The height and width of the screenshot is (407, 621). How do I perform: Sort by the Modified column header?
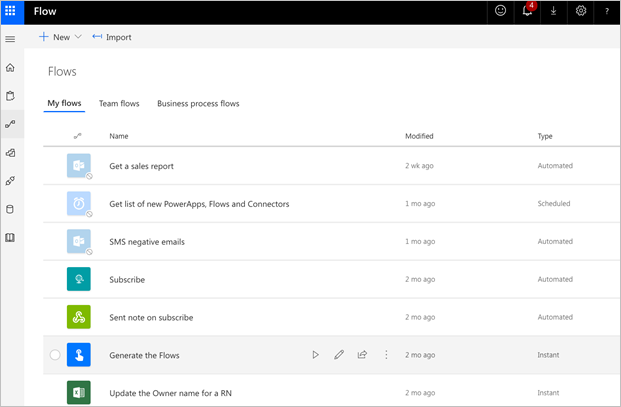pyautogui.click(x=419, y=136)
